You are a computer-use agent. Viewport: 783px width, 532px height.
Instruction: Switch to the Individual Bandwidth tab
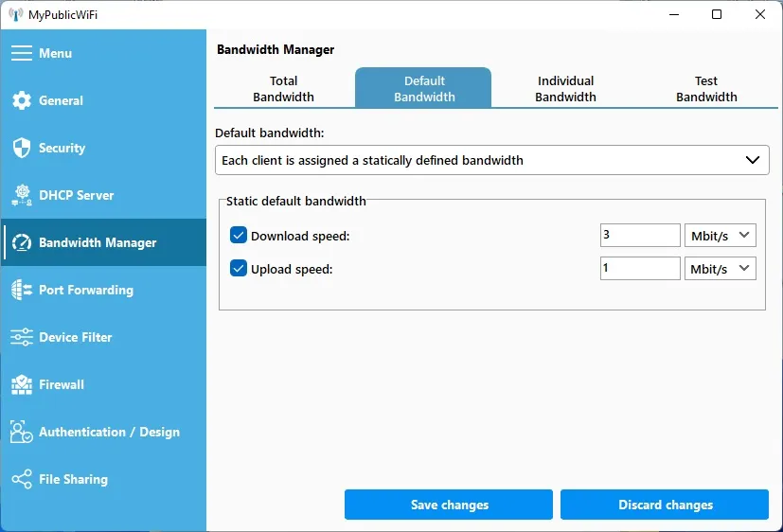[565, 89]
